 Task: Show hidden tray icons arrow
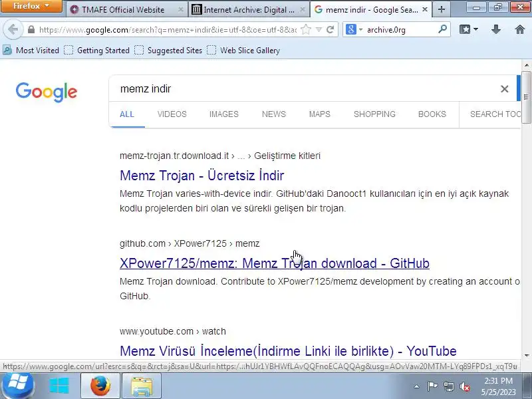tap(417, 386)
